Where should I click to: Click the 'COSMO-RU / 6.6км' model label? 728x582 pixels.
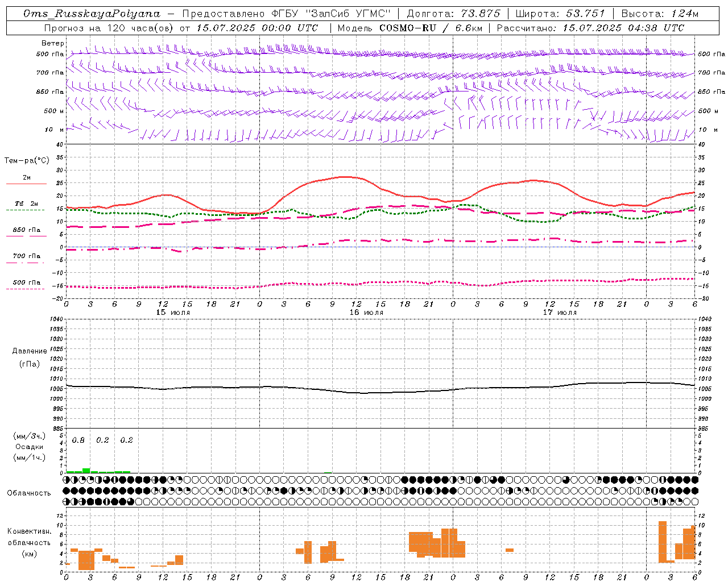(x=432, y=27)
